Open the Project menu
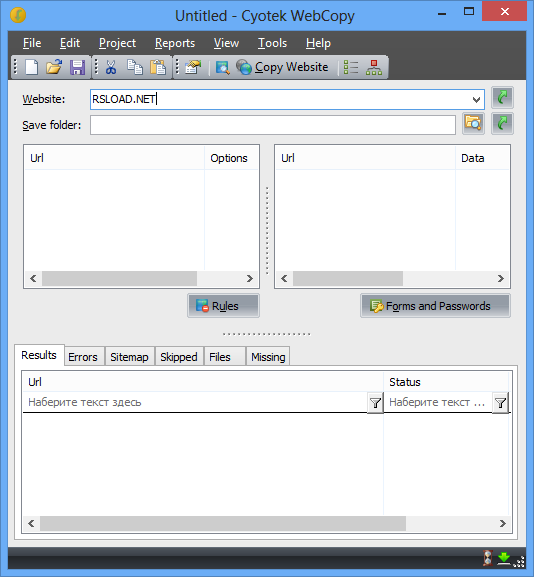Image resolution: width=534 pixels, height=577 pixels. (117, 43)
